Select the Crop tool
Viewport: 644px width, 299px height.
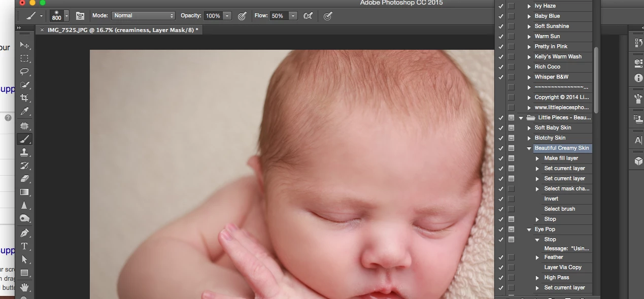click(24, 98)
